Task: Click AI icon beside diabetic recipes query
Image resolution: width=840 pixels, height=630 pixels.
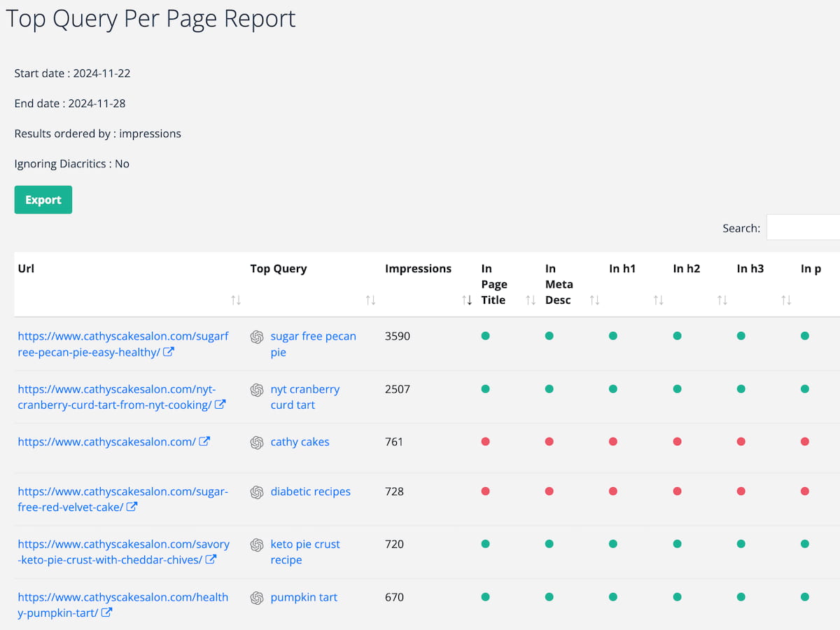Action: click(257, 492)
